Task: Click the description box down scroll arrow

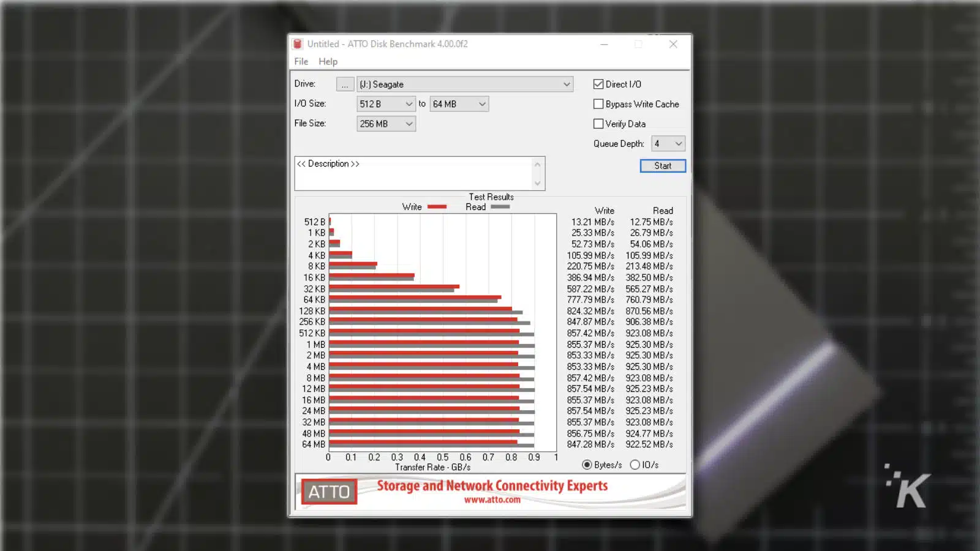Action: pos(537,183)
